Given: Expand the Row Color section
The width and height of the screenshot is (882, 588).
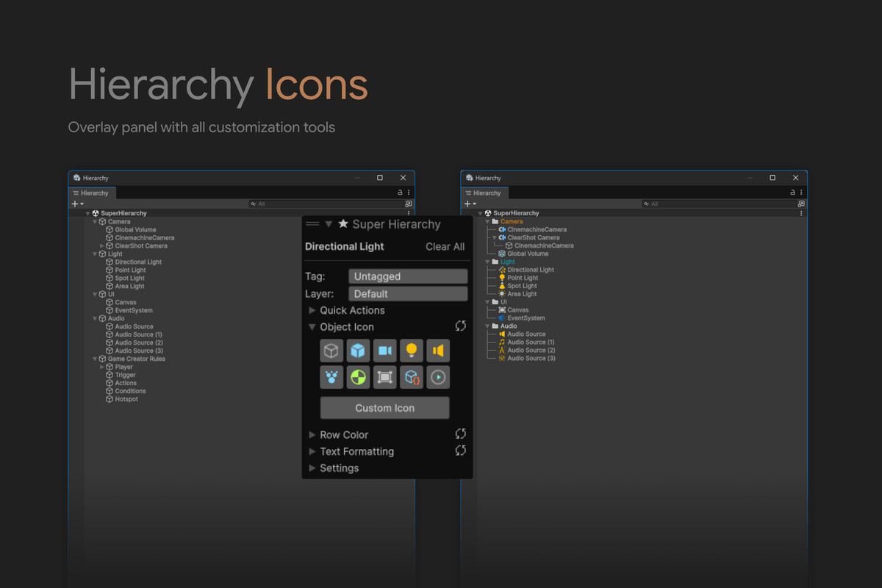Looking at the screenshot, I should pos(312,434).
